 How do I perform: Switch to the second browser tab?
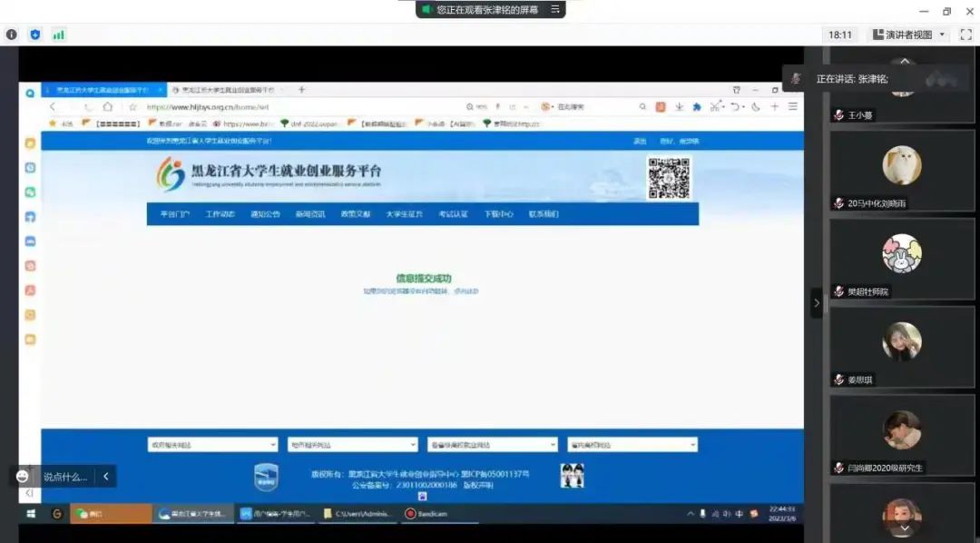(x=228, y=90)
